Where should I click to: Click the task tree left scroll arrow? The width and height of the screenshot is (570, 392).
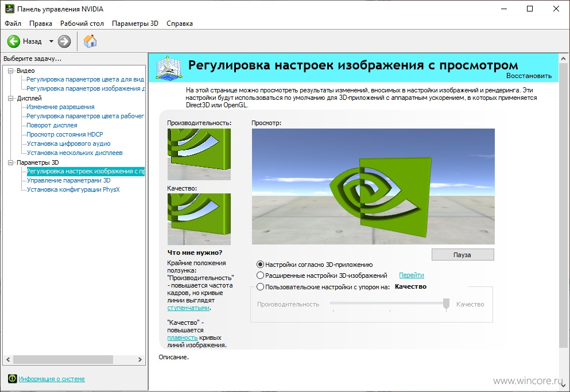pos(8,359)
